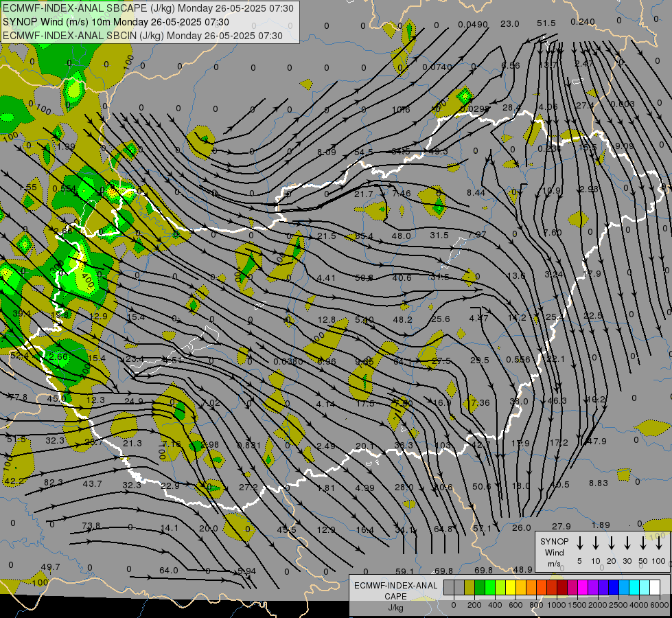Screen dimensions: 672x618
Task: Click the 54.5 value on the map
Action: 364,152
